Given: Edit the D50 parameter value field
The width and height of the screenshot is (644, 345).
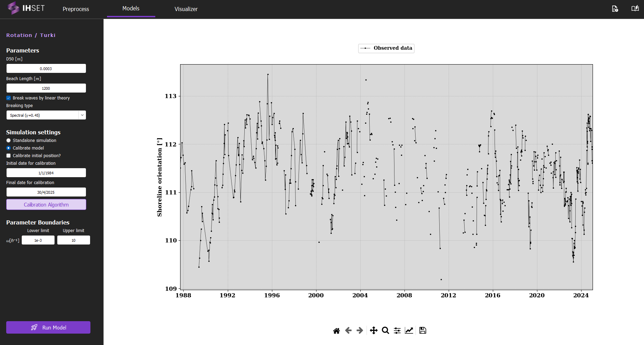Looking at the screenshot, I should pos(46,68).
